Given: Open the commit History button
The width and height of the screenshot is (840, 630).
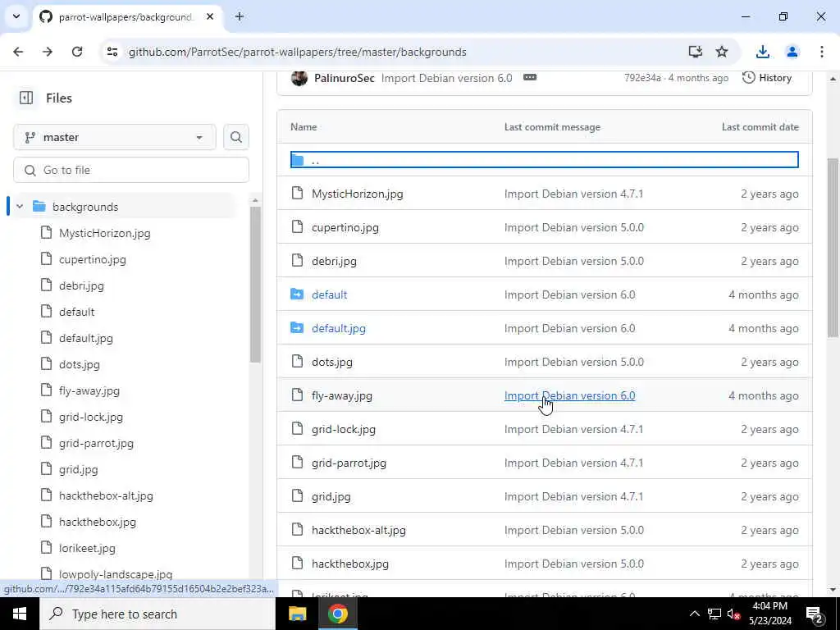Looking at the screenshot, I should 767,78.
